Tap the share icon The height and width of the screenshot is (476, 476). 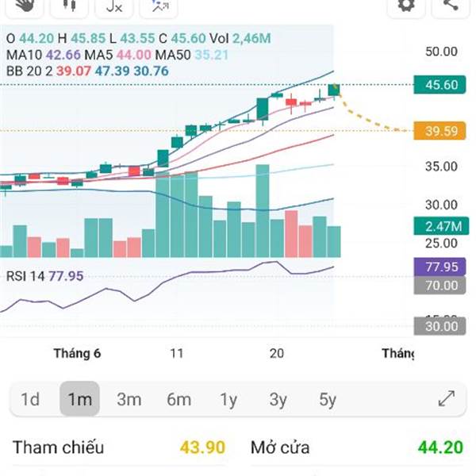click(451, 6)
